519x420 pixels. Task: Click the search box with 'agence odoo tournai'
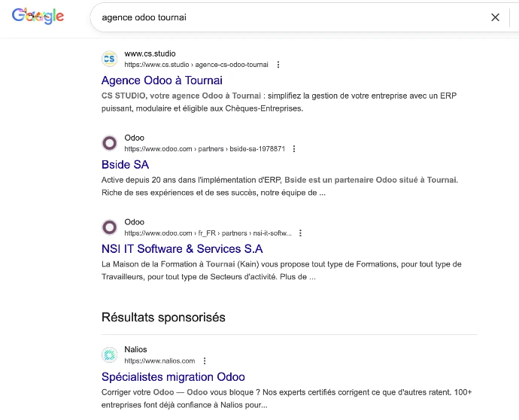[x=286, y=17]
